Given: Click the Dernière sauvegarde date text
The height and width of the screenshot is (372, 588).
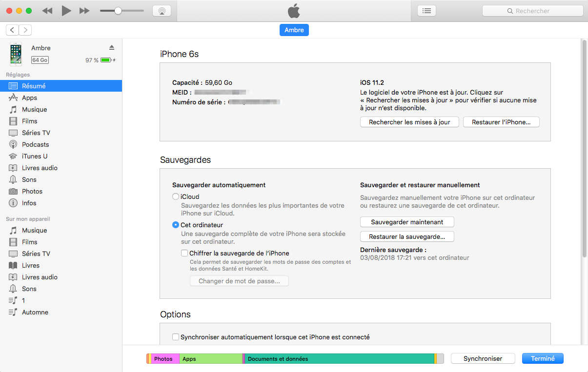Looking at the screenshot, I should coord(415,257).
